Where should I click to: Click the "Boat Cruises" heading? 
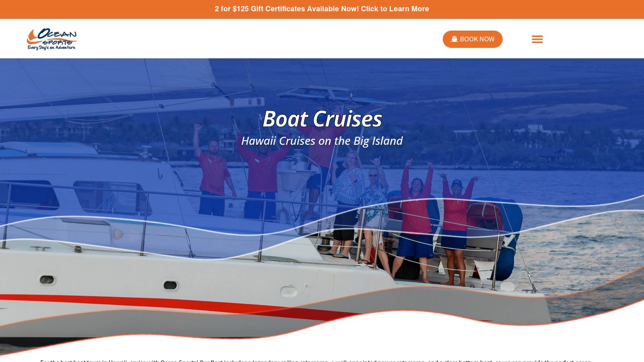[322, 119]
